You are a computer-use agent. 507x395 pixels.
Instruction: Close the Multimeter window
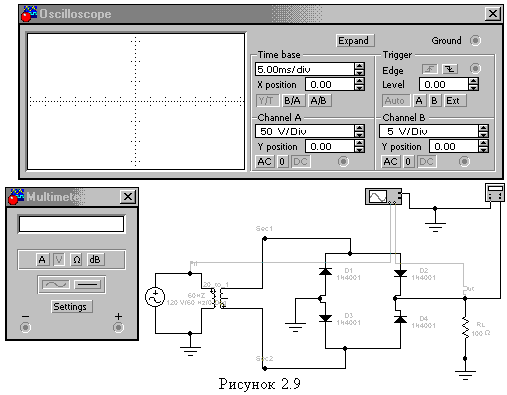[x=128, y=197]
